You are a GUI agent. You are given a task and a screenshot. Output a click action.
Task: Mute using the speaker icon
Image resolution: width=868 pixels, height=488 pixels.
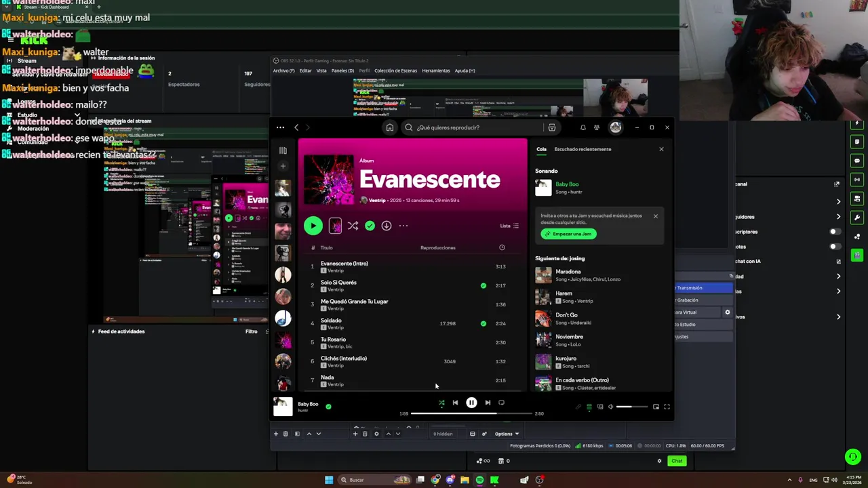(610, 407)
